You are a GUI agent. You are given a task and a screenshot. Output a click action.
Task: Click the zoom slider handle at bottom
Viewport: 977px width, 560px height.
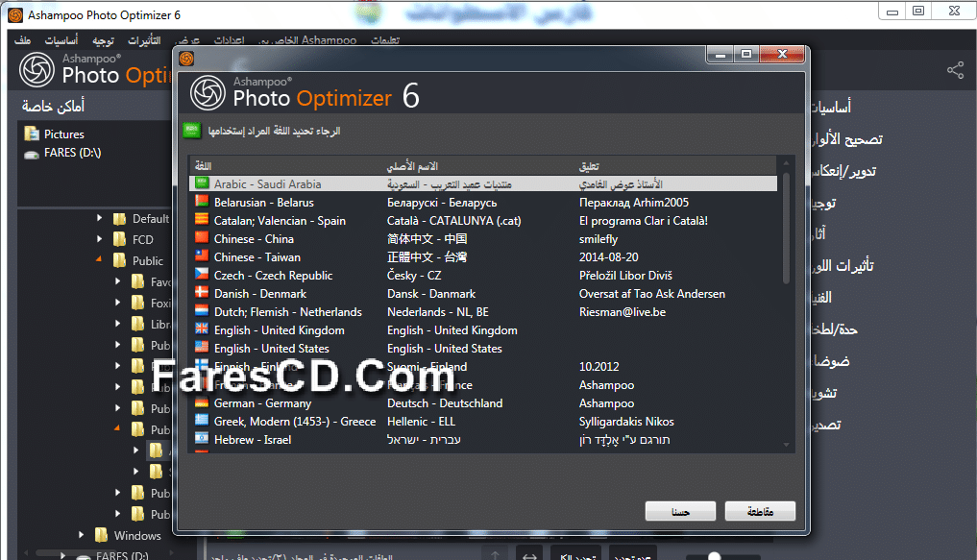[715, 555]
